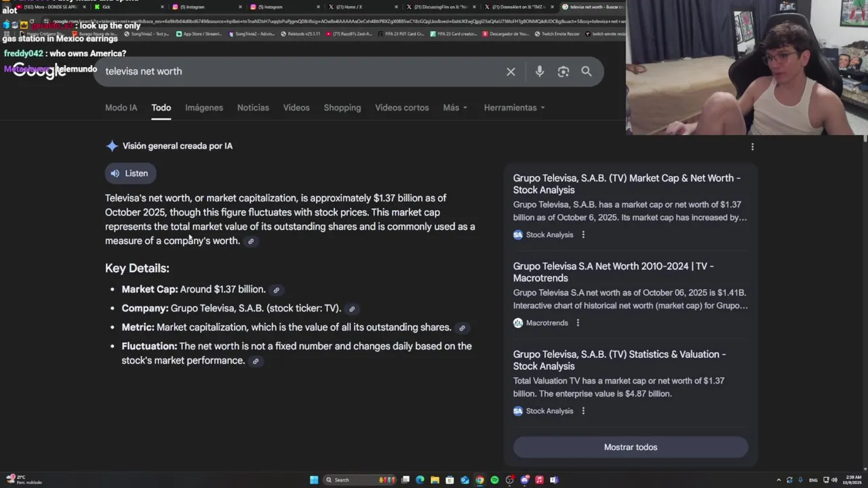Click the 'Listen' audio button
This screenshot has height=488, width=868.
(130, 174)
